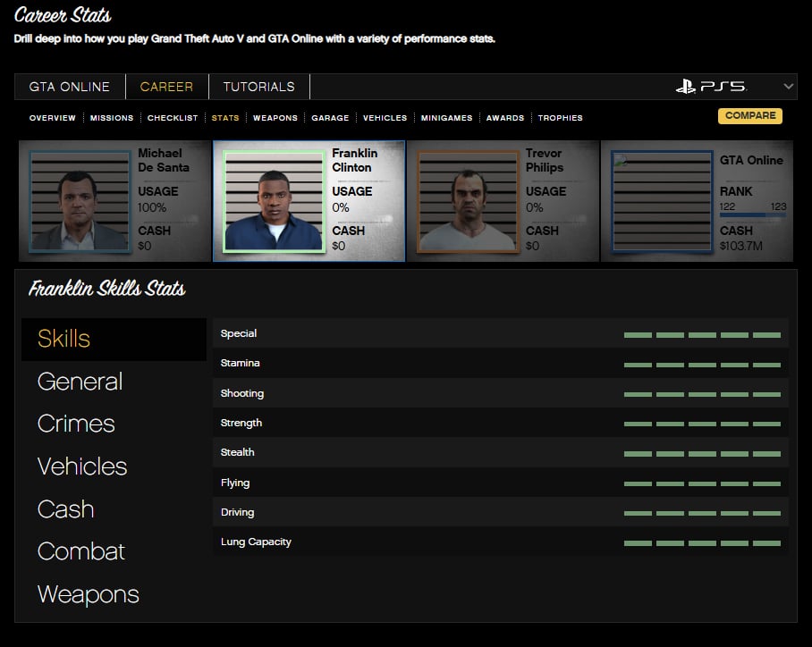
Task: Click the Special skill level bar
Action: pos(702,335)
